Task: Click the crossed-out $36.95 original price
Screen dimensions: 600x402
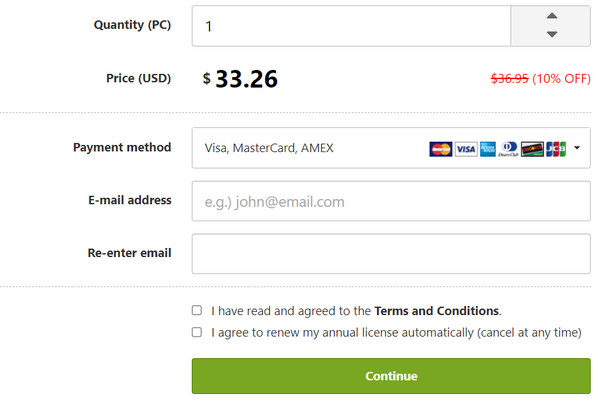Action: click(509, 79)
